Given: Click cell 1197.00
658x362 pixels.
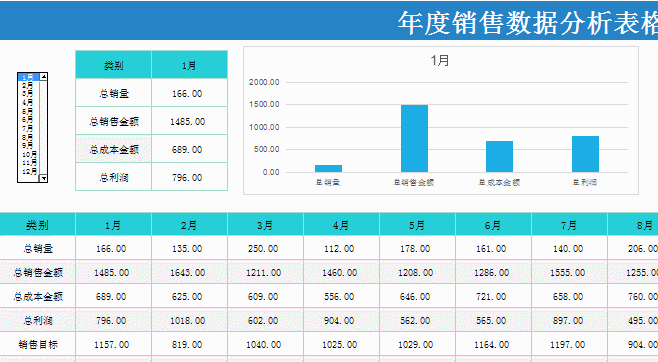Looking at the screenshot, I should point(569,344).
